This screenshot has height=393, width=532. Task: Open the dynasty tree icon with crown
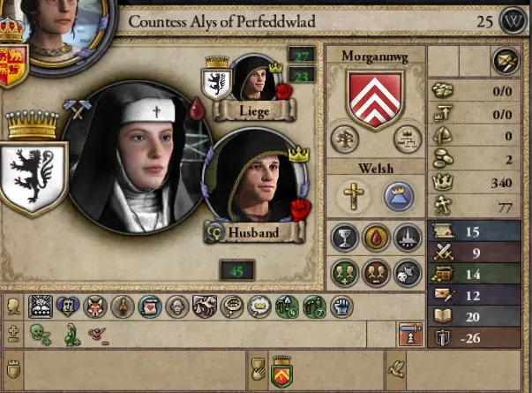(407, 140)
